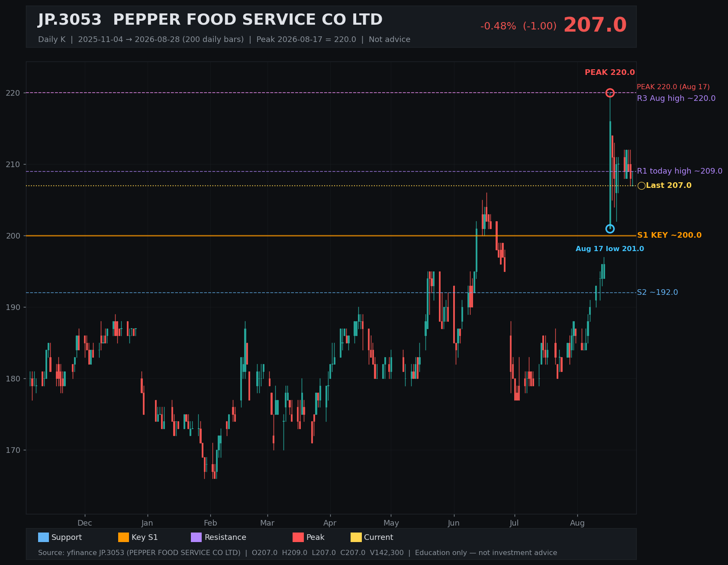Click the purple Resistance legend swatch
Viewport: 728px width, 565px height.
(196, 537)
